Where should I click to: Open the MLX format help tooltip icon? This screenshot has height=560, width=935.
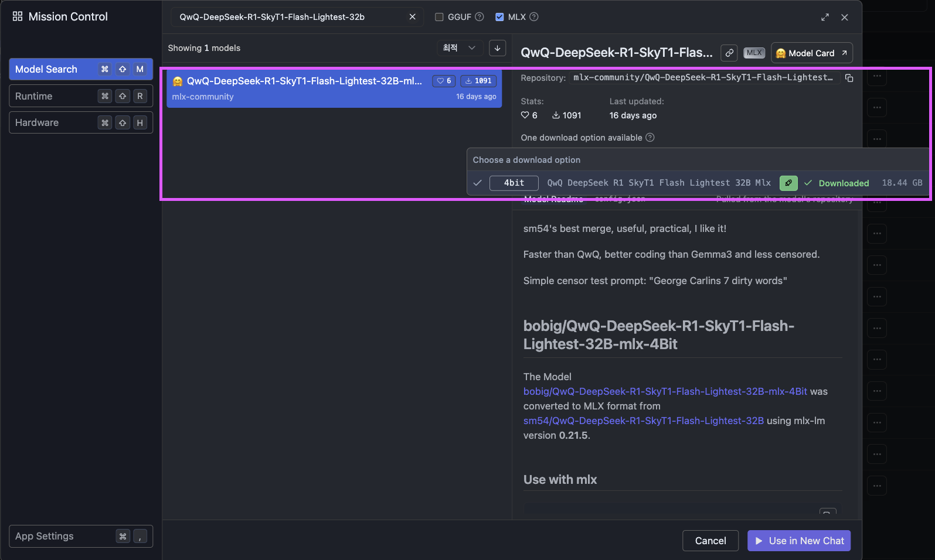[534, 17]
